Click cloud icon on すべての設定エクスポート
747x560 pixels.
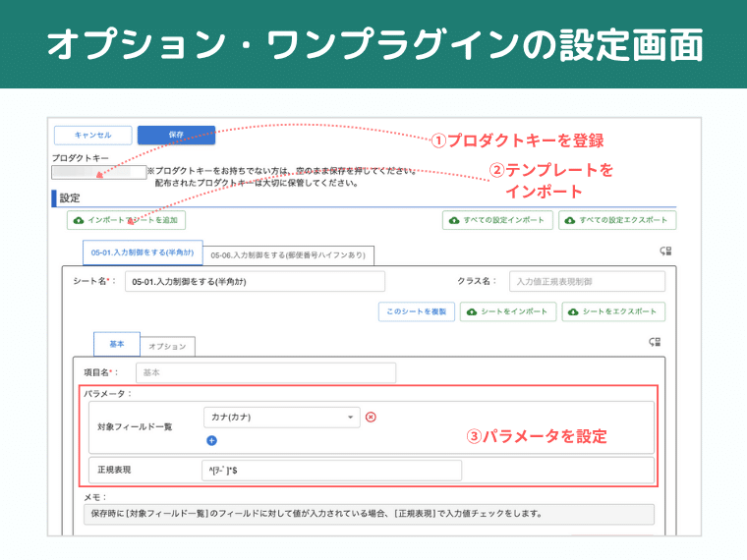click(x=570, y=221)
